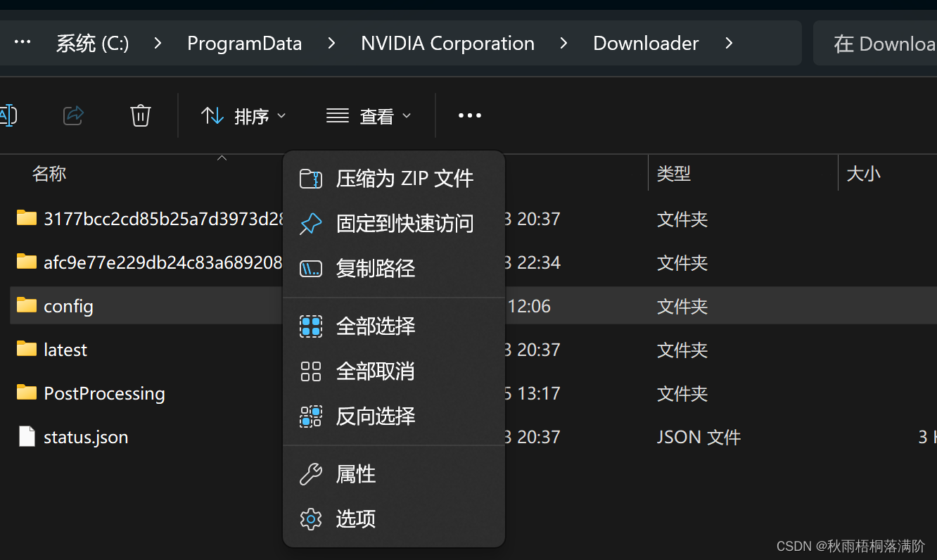937x560 pixels.
Task: Sort by the 类型 column header
Action: tap(673, 174)
